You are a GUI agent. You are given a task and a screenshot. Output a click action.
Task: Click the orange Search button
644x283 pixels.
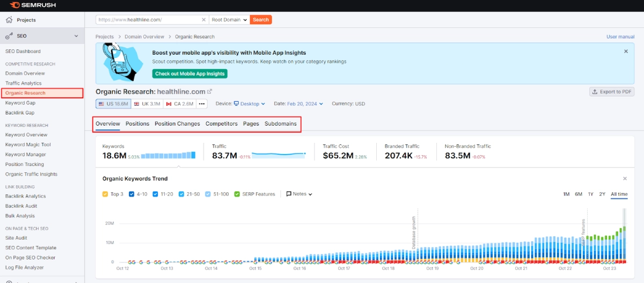[x=261, y=19]
